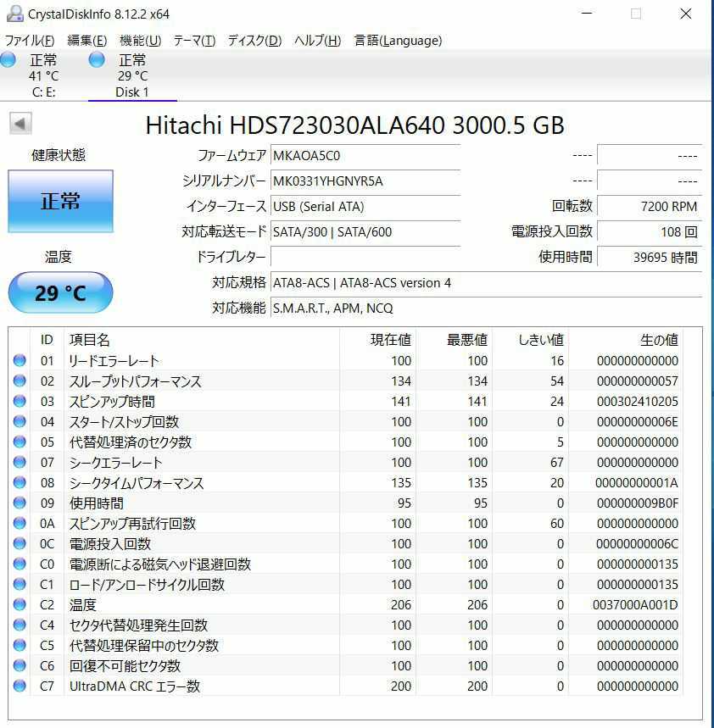This screenshot has width=714, height=728.
Task: Click the S.M.A.R.T., APM, NCQ features field
Action: pos(486,308)
